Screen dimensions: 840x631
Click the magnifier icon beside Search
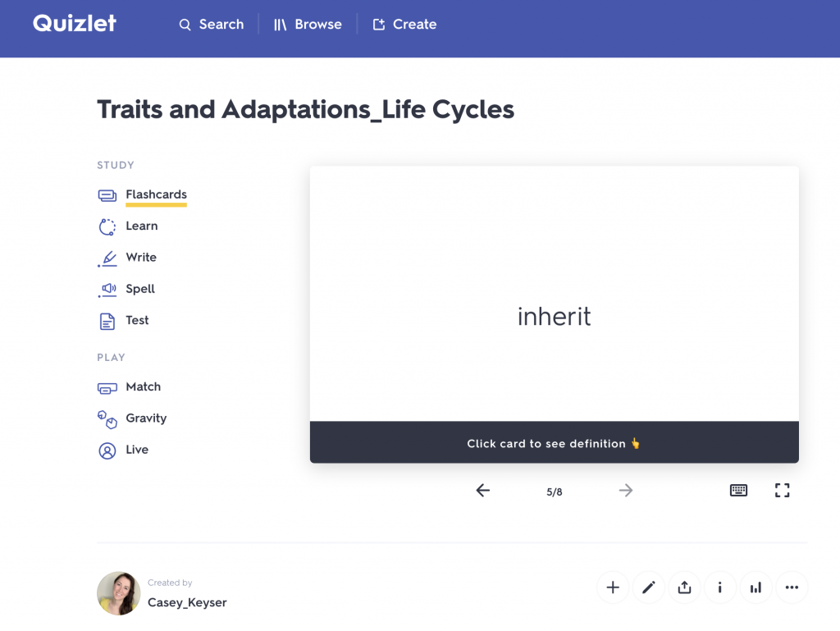185,25
